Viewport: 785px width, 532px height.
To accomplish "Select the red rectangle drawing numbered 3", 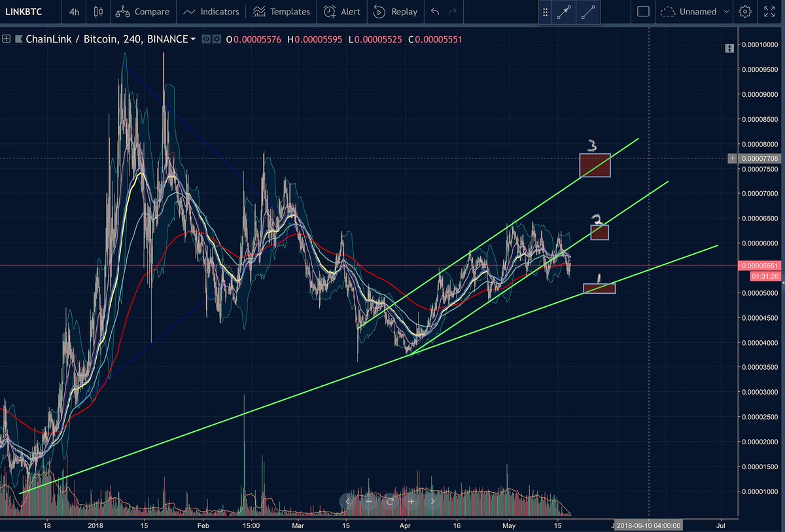I will [x=595, y=165].
